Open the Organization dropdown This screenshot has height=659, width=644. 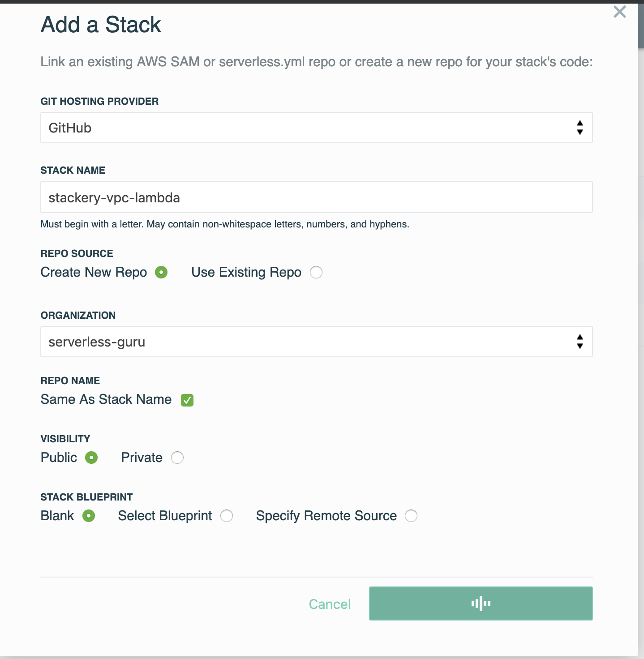pyautogui.click(x=316, y=342)
